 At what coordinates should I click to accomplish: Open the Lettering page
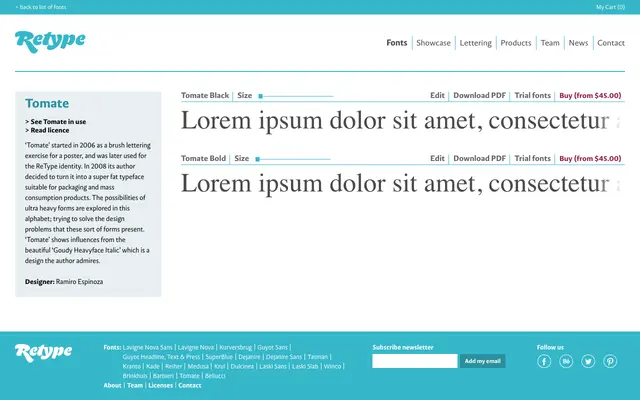click(476, 43)
